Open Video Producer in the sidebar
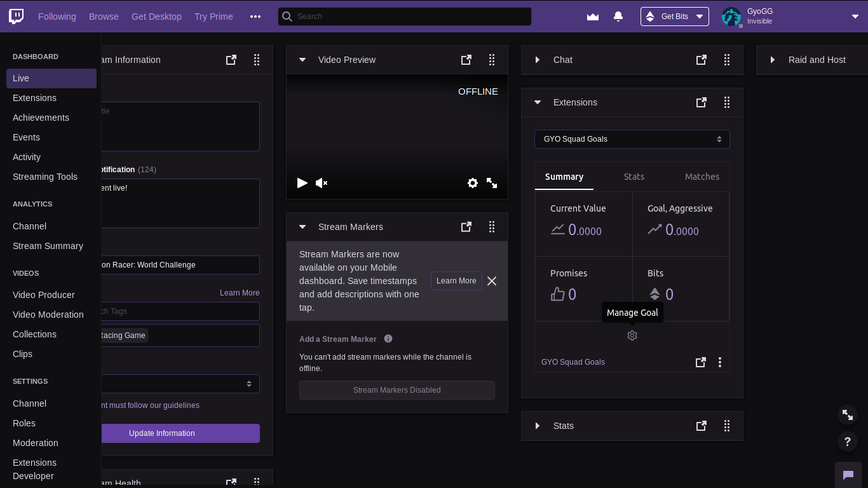Screen dimensions: 868x488 tap(44, 295)
